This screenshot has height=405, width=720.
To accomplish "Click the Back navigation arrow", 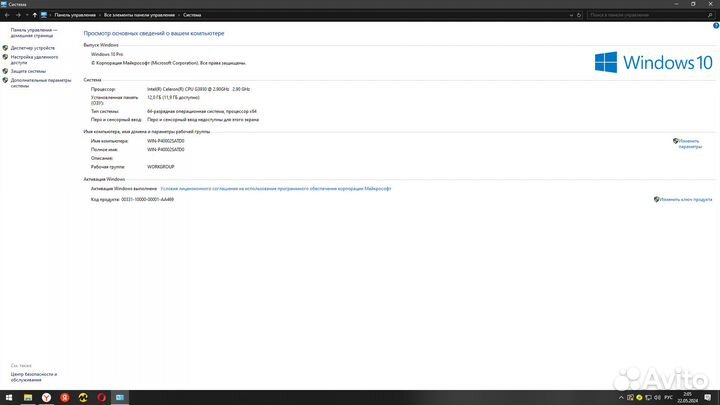I will [7, 15].
